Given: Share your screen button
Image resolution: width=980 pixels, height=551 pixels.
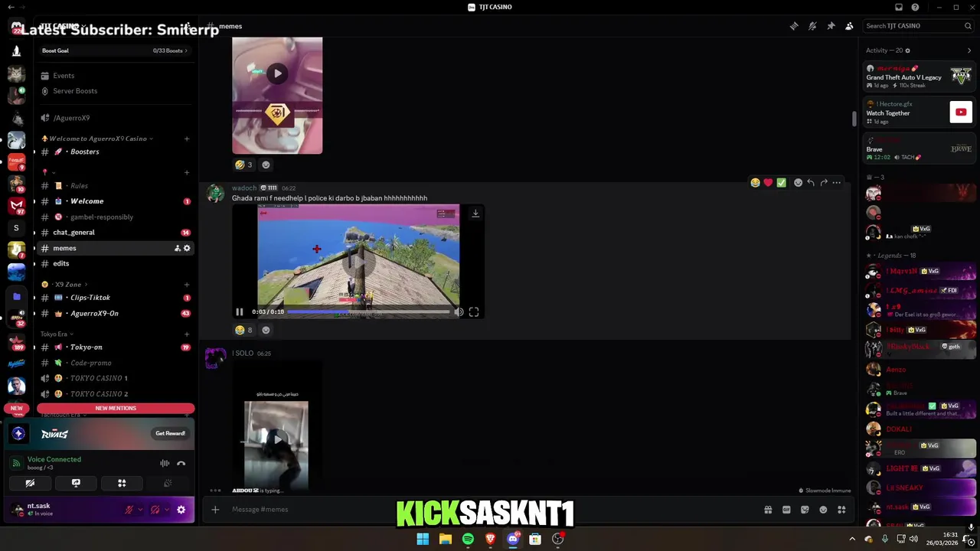Looking at the screenshot, I should click(x=76, y=483).
